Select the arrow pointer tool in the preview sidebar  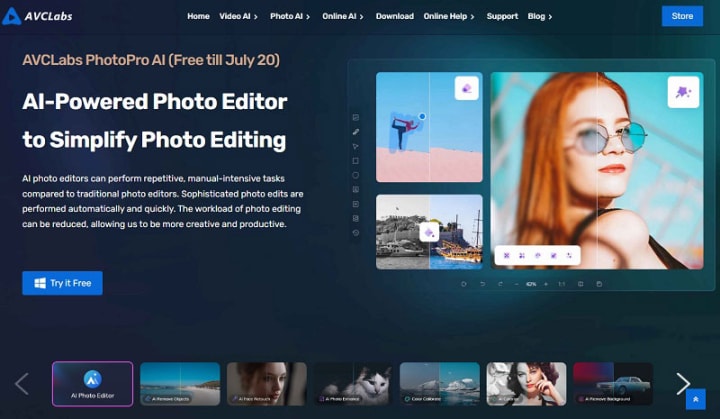[x=355, y=147]
